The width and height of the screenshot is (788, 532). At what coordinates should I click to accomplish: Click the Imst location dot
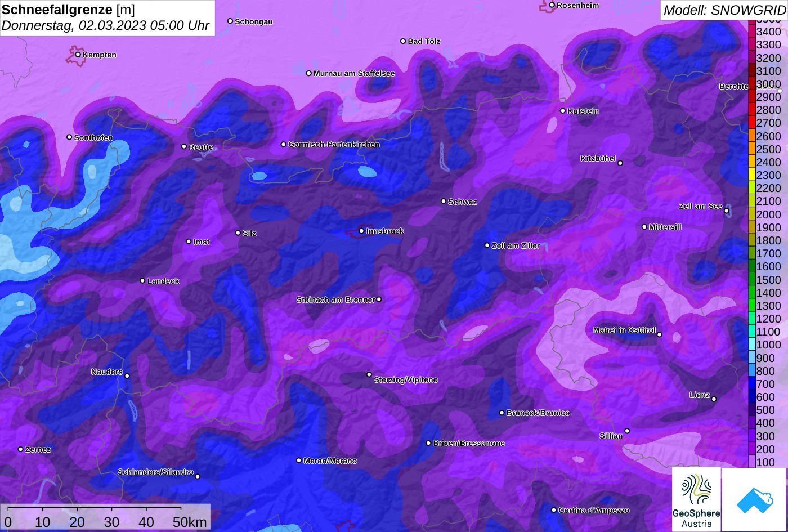coord(189,242)
